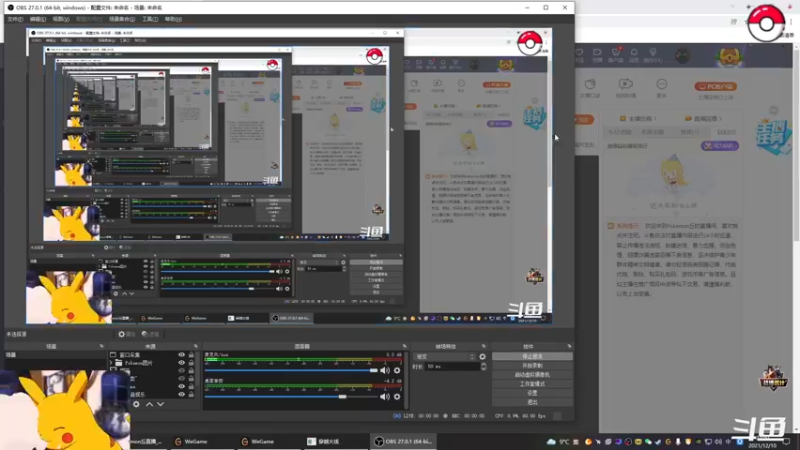Screen dimensions: 800x450
Task: Open transition properties gear icon
Action: click(482, 357)
